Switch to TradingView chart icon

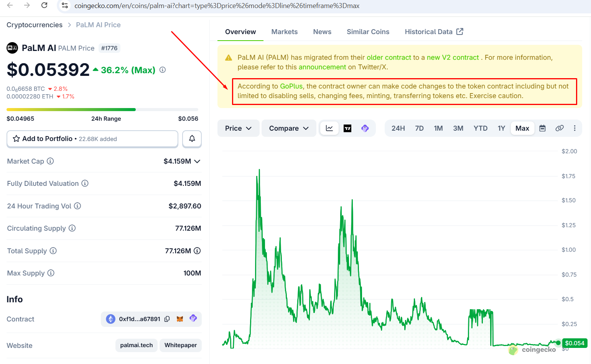pos(347,128)
